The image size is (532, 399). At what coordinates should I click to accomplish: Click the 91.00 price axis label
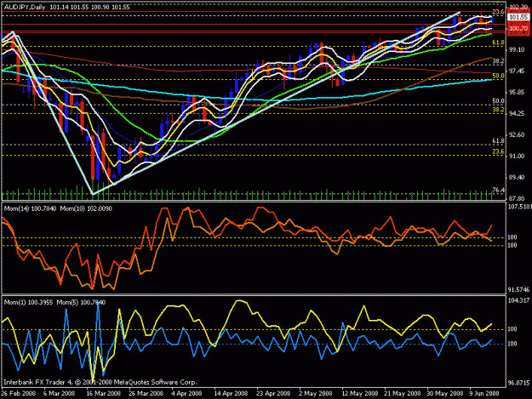(517, 157)
